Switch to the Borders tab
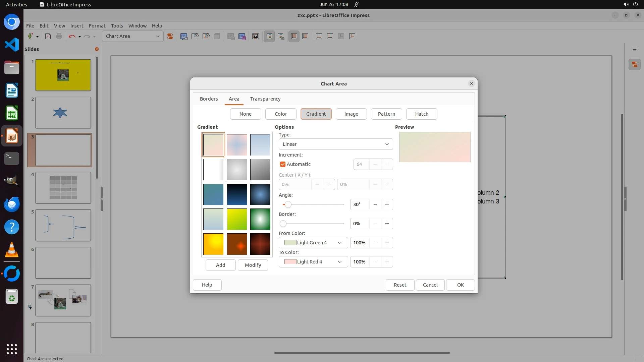The height and width of the screenshot is (362, 644). [209, 99]
